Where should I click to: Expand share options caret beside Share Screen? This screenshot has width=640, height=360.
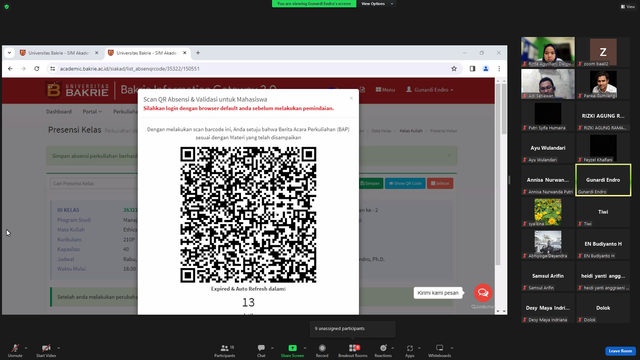[x=305, y=348]
